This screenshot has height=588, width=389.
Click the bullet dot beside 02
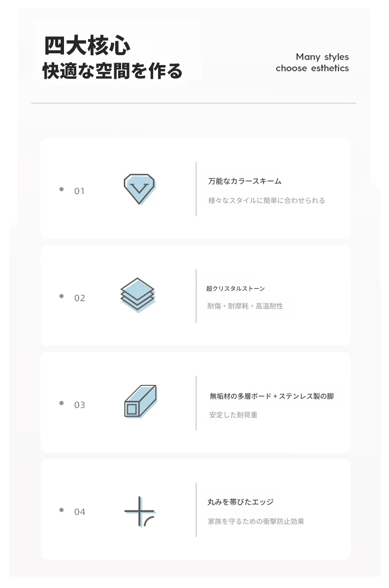pos(62,296)
